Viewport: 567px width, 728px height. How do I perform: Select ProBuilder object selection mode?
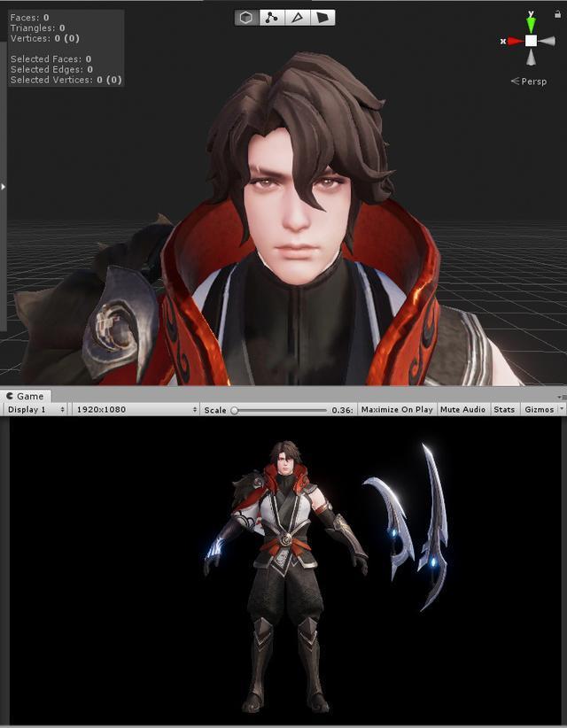click(x=246, y=17)
